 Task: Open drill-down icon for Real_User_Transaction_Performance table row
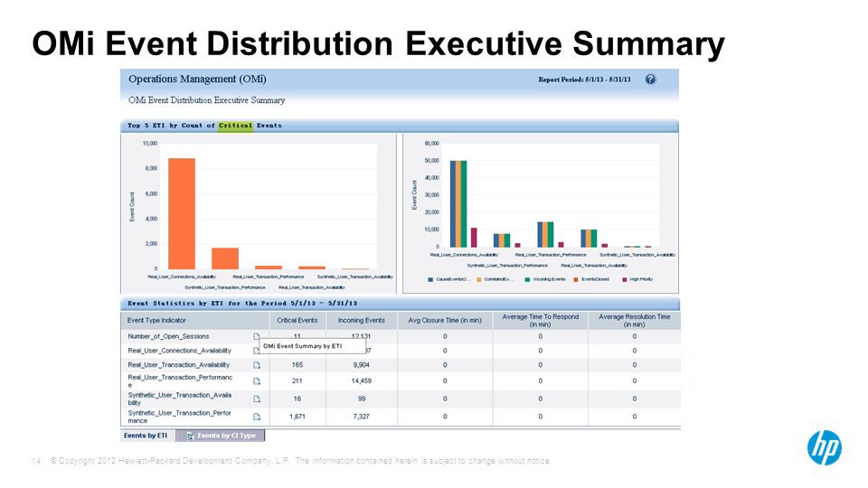pos(256,381)
